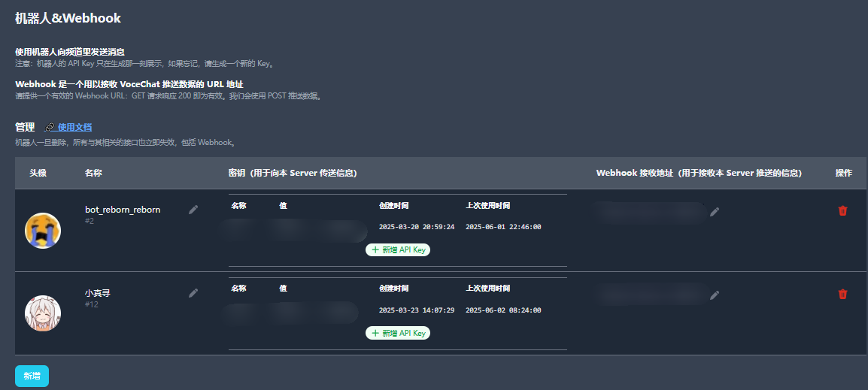Click the crying emoji avatar of bot_reborn_reborn
868x390 pixels.
(43, 231)
